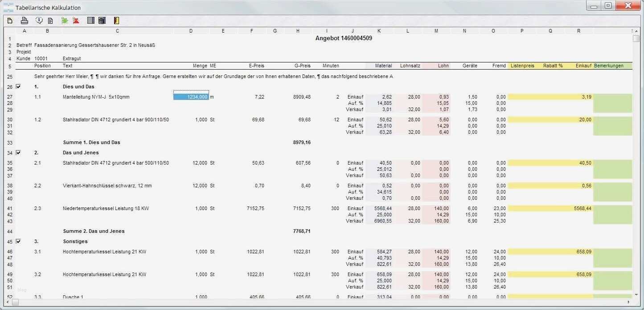Click total value 7768,71
644x310 pixels.
pos(302,231)
